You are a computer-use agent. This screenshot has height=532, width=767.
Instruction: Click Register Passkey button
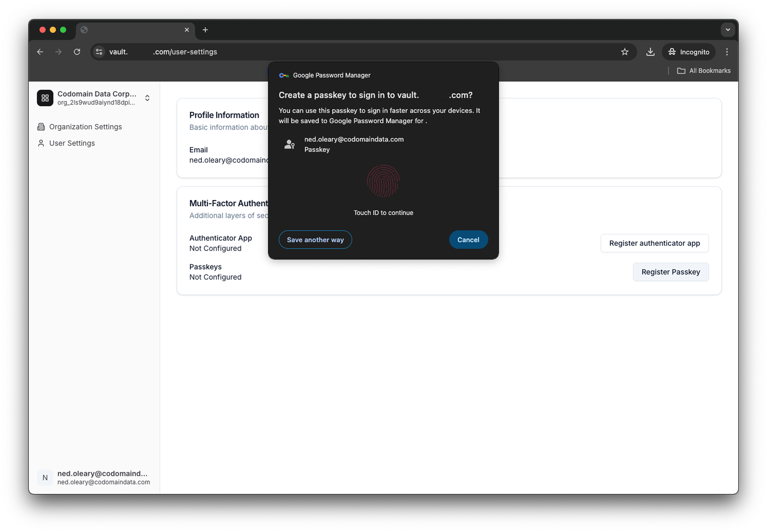[671, 272]
